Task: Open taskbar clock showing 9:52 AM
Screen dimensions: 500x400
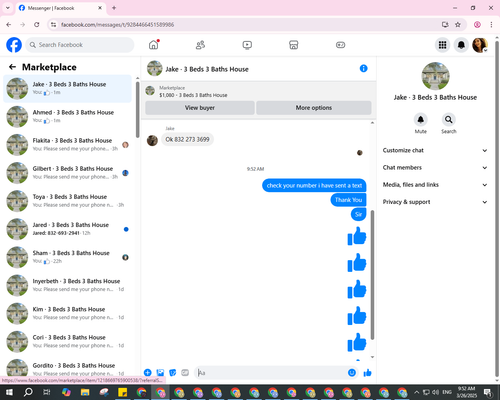Action: 466,392
